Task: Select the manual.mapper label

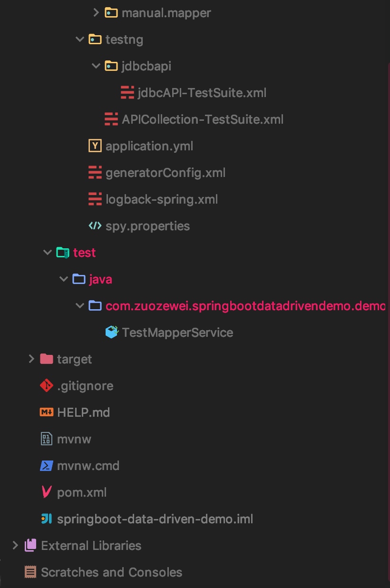Action: [166, 13]
